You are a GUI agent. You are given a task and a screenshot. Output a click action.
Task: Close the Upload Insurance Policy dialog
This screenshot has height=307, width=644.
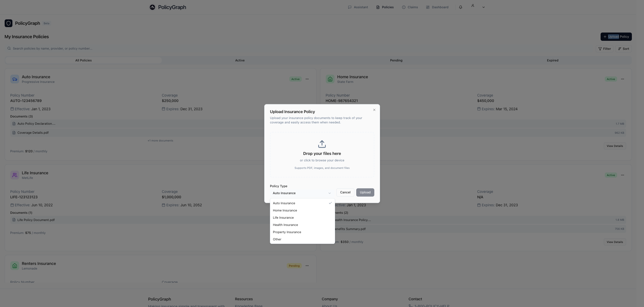(374, 110)
